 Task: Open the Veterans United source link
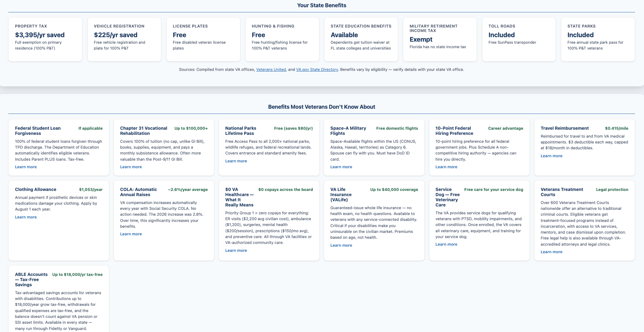271,69
